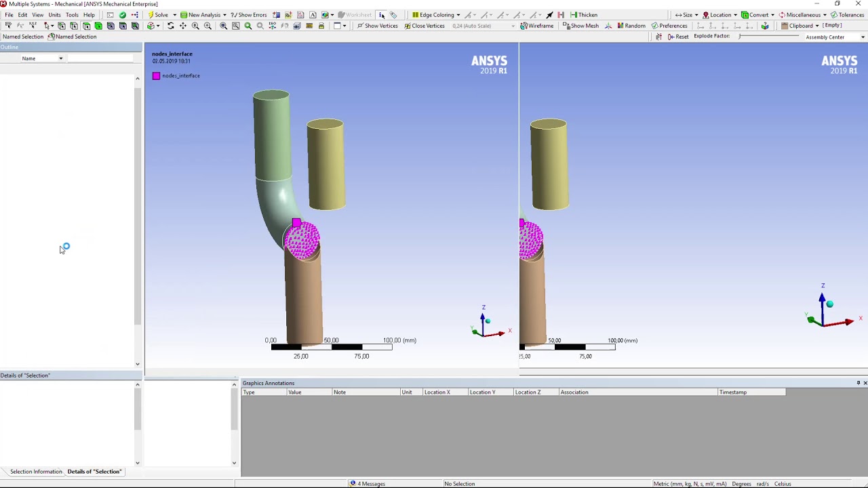Click the Outline filter text field

100,58
